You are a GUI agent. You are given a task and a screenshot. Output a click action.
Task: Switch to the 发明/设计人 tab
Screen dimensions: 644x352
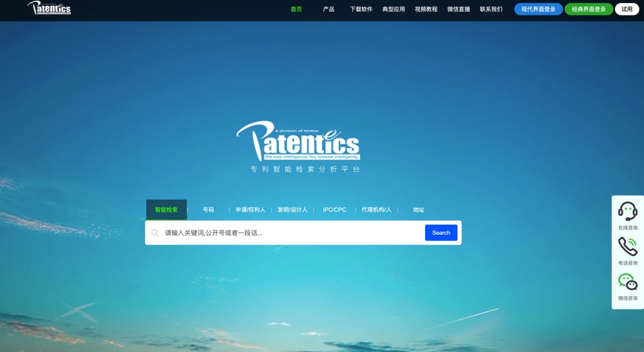coord(292,210)
